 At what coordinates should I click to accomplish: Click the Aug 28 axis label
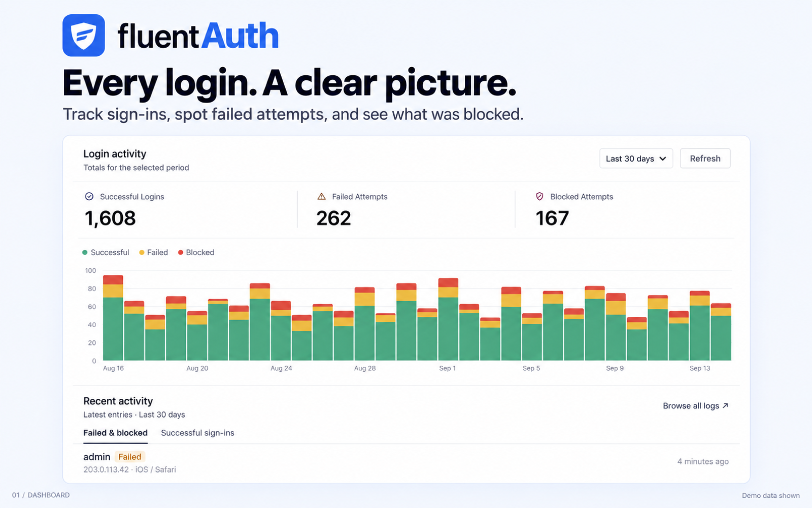[365, 368]
